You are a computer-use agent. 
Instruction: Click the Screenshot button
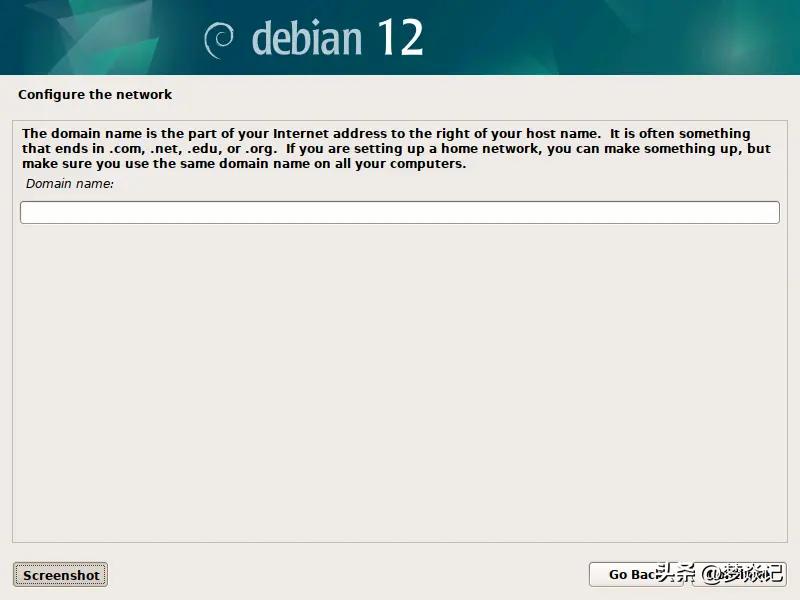click(60, 575)
